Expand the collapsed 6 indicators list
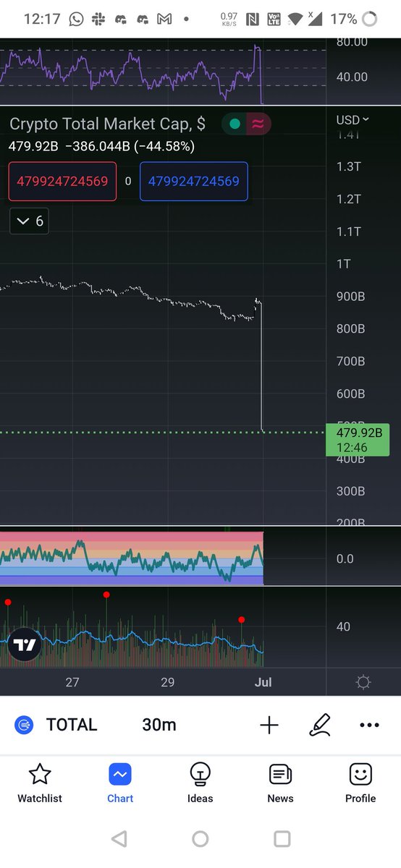This screenshot has width=401, height=868. pos(30,221)
